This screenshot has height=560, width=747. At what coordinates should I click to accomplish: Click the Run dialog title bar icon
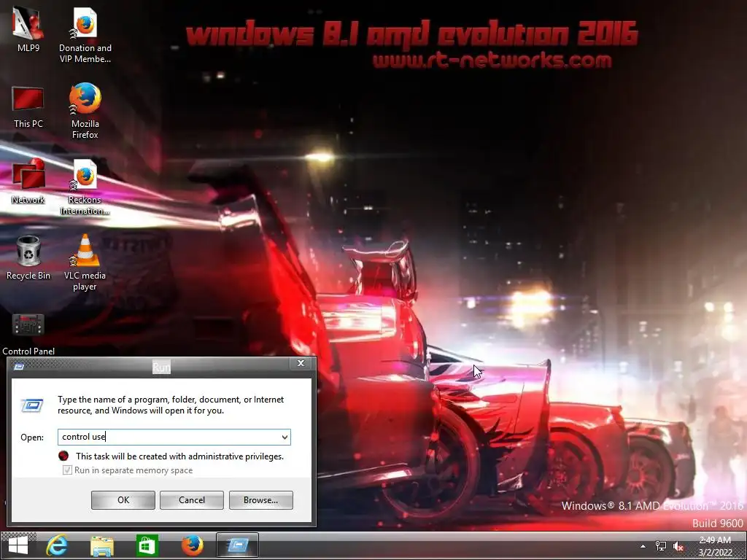click(19, 366)
